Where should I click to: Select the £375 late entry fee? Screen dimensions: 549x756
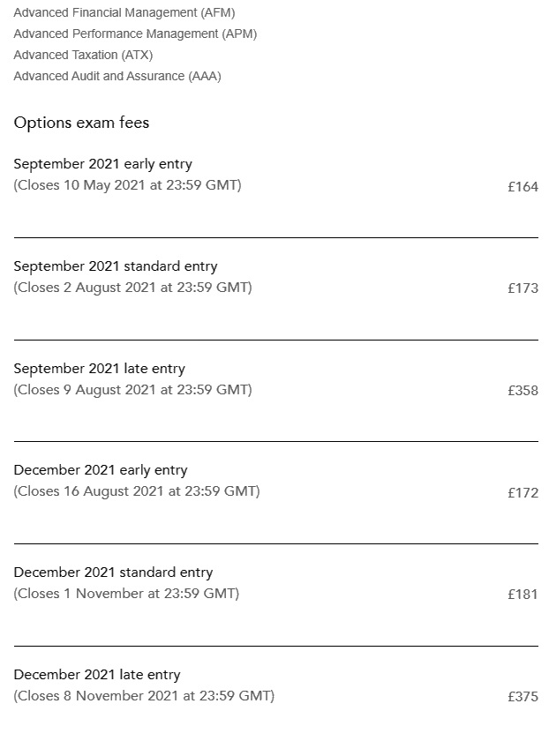[523, 697]
